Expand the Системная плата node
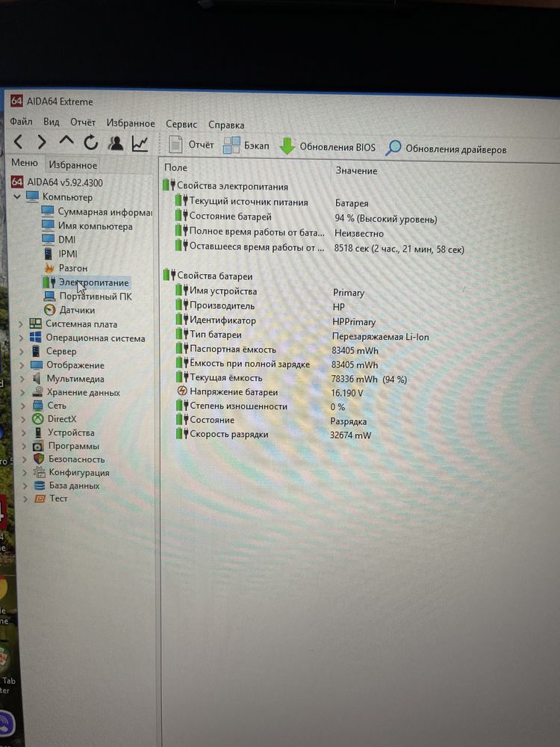560x747 pixels. pos(20,324)
